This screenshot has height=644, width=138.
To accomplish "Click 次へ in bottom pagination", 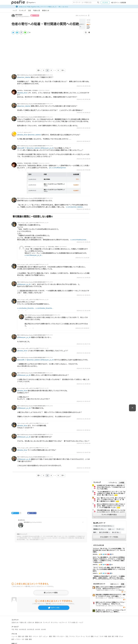I will click(63, 475).
